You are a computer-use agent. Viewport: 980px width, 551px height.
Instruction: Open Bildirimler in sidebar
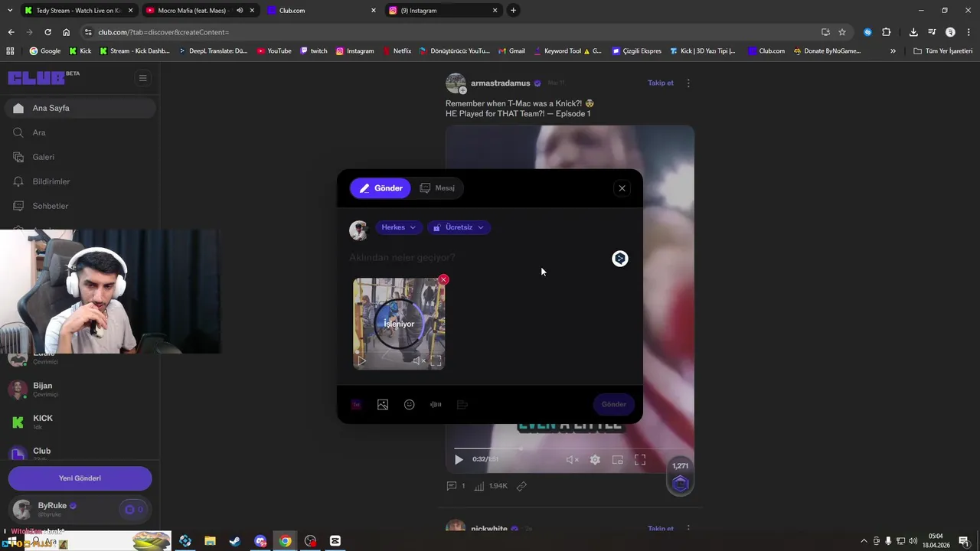[80, 181]
